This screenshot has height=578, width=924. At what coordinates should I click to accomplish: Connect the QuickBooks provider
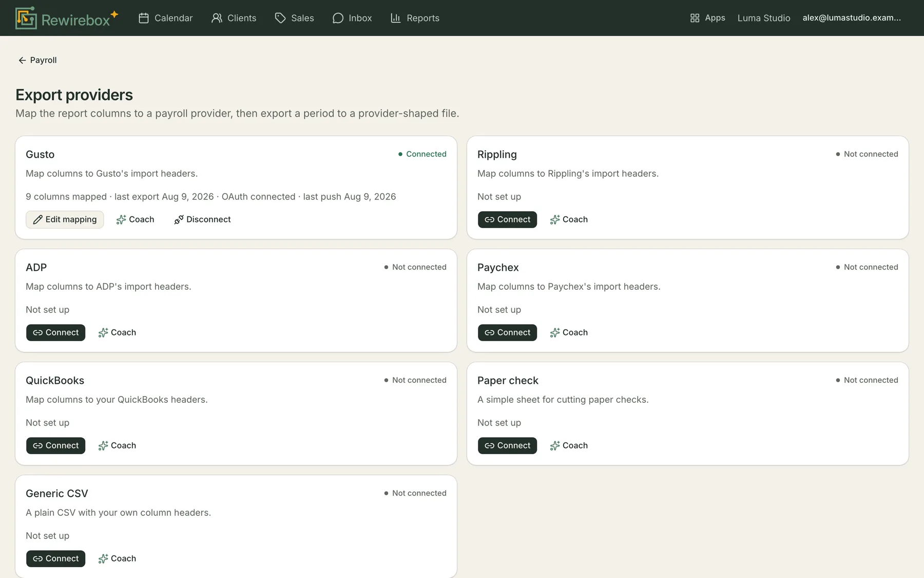point(55,445)
